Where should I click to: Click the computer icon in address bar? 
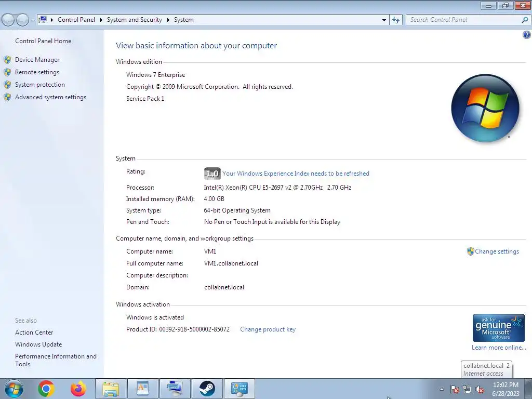pyautogui.click(x=43, y=20)
